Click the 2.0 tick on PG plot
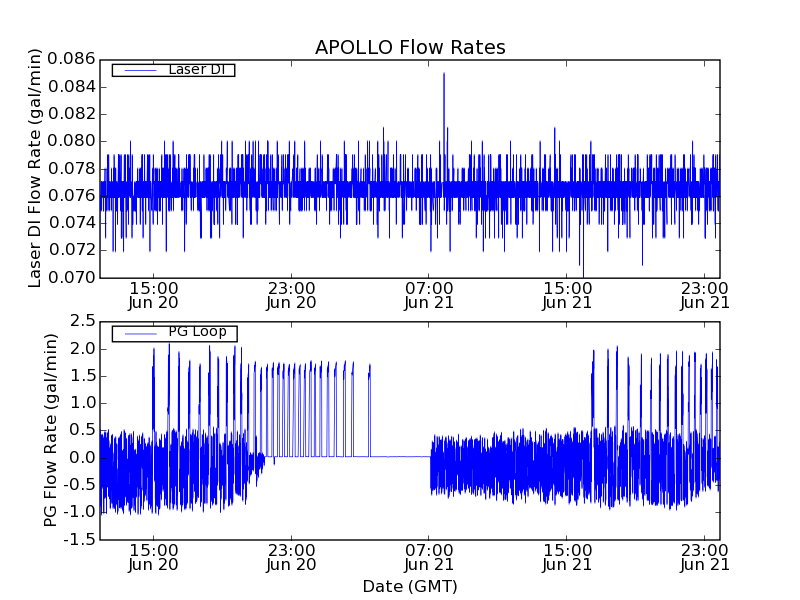800x600 pixels. click(83, 349)
